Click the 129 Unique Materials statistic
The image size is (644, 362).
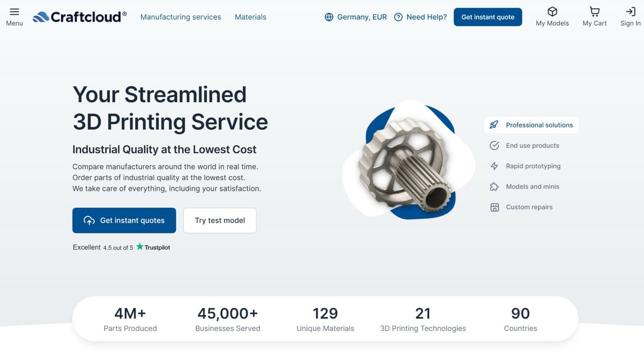(325, 319)
